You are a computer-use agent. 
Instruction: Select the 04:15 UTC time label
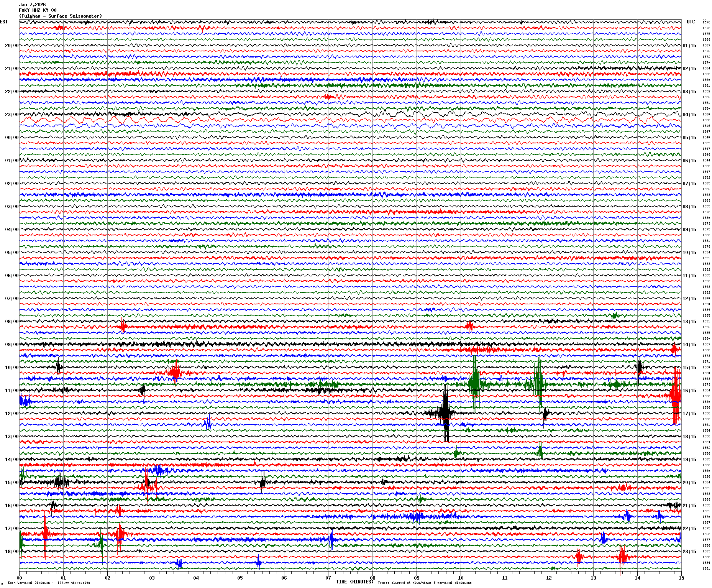(689, 115)
